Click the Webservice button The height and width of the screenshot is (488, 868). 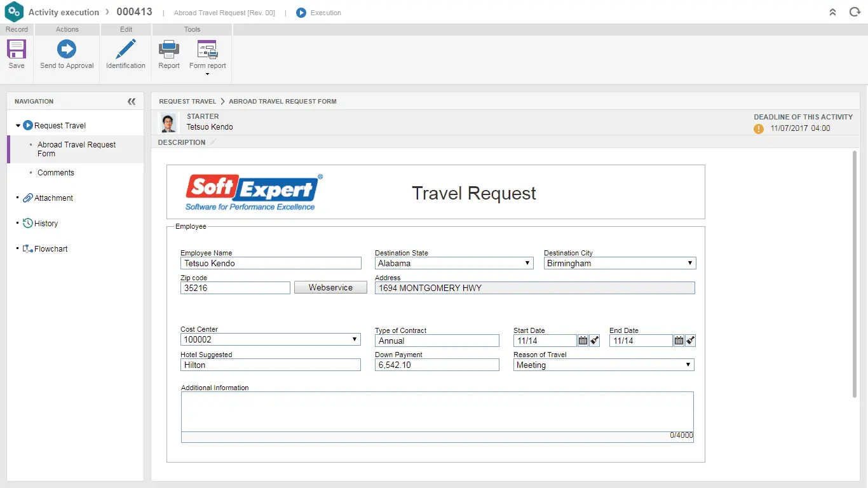330,287
